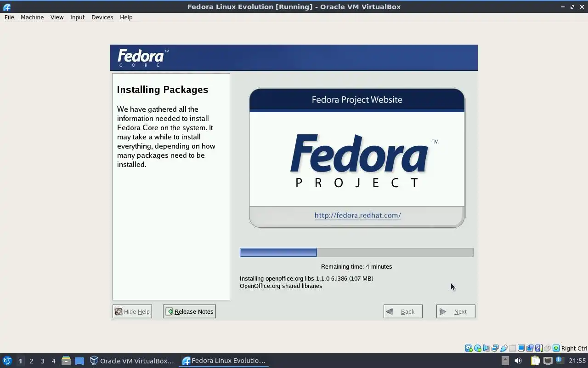
Task: Click the update notification tray icon
Action: (560, 360)
